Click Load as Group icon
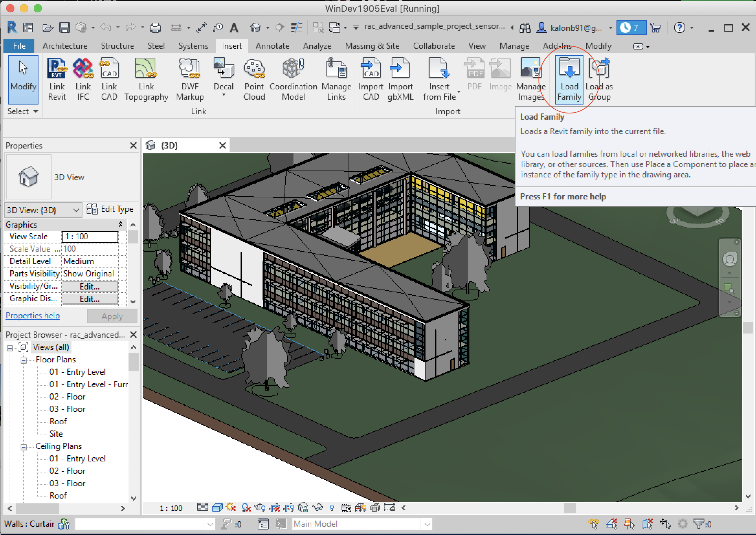Screen dimensions: 756x535 (600, 79)
